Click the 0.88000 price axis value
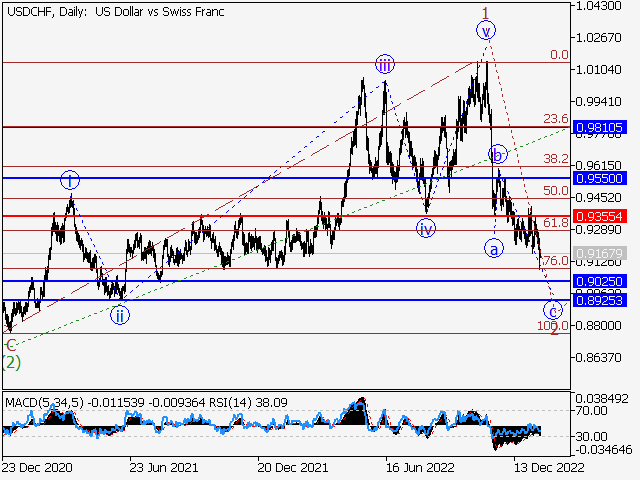The height and width of the screenshot is (480, 640). pos(598,326)
